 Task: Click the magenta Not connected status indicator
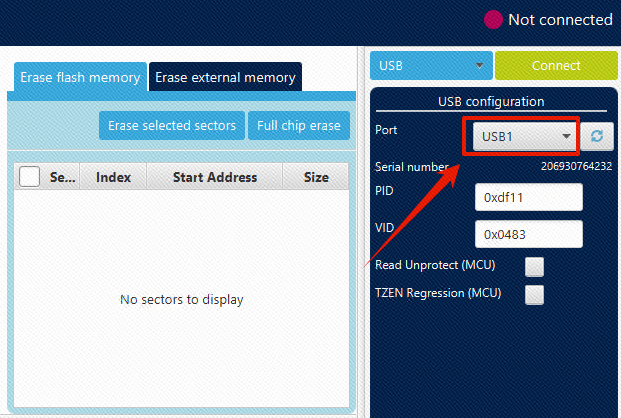[494, 20]
